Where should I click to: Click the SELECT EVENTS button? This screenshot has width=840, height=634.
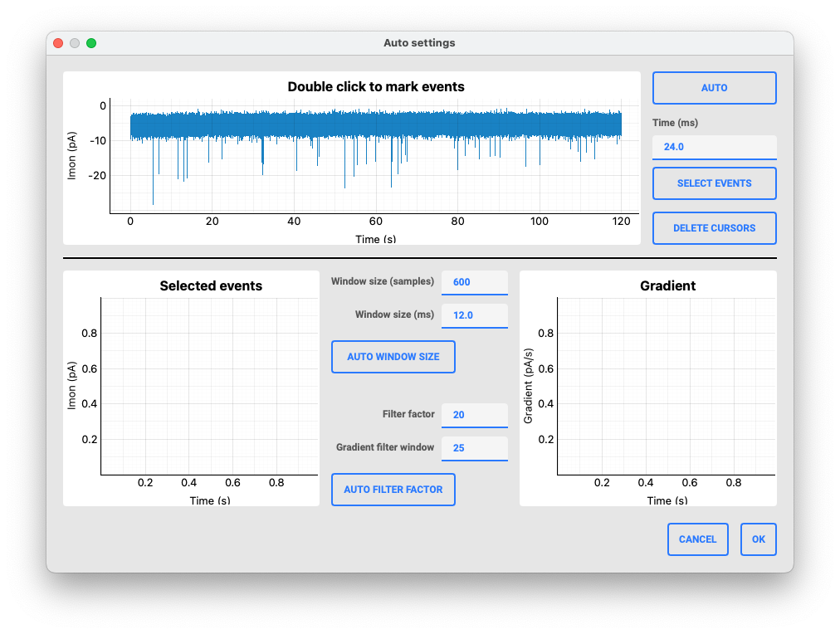[714, 183]
